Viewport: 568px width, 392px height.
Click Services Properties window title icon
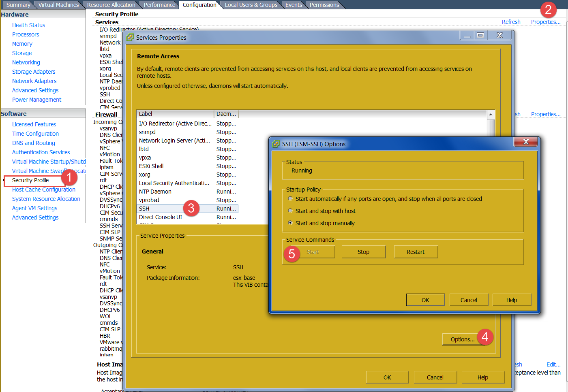130,37
